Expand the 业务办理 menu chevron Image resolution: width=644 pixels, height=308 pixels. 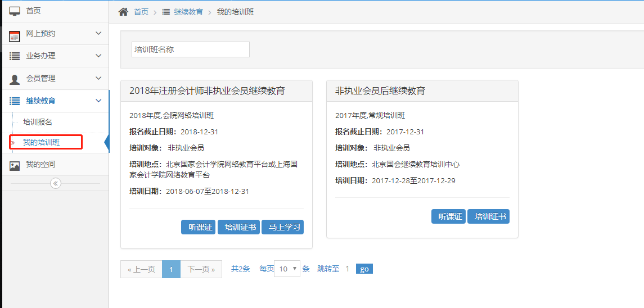coord(98,56)
